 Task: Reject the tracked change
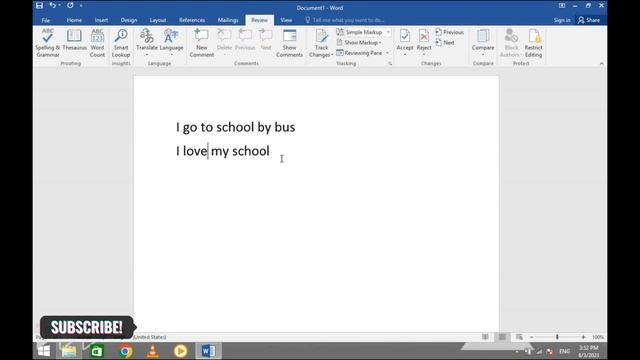[424, 40]
